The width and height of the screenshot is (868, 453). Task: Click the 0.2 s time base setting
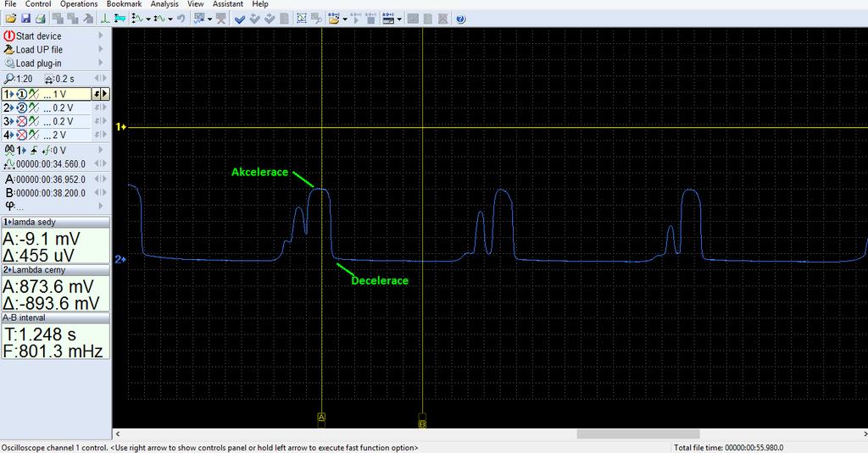pos(59,79)
